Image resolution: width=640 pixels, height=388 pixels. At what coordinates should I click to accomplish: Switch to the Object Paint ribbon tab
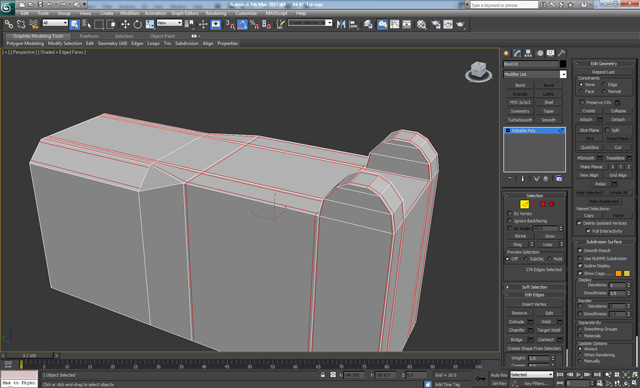click(x=162, y=36)
